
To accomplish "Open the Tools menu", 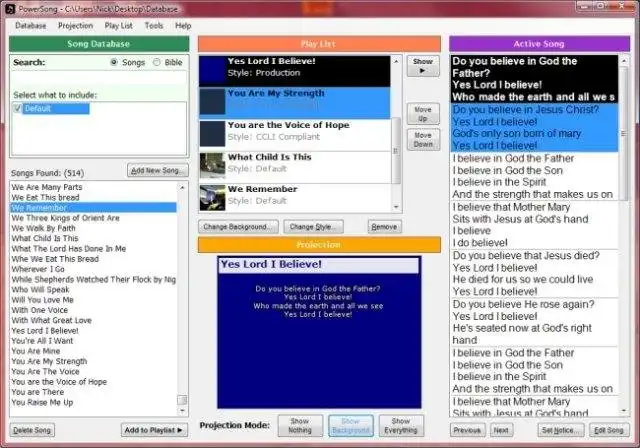I will pyautogui.click(x=153, y=26).
